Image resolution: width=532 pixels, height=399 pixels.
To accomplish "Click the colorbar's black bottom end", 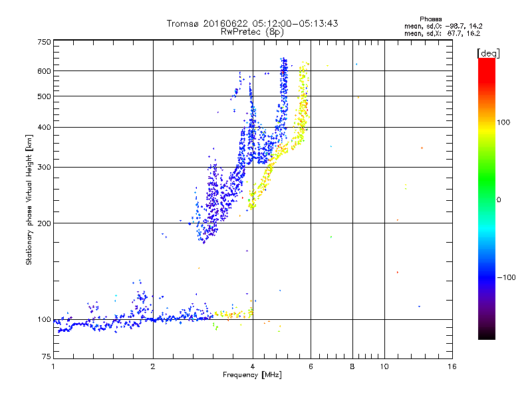I will click(x=487, y=334).
